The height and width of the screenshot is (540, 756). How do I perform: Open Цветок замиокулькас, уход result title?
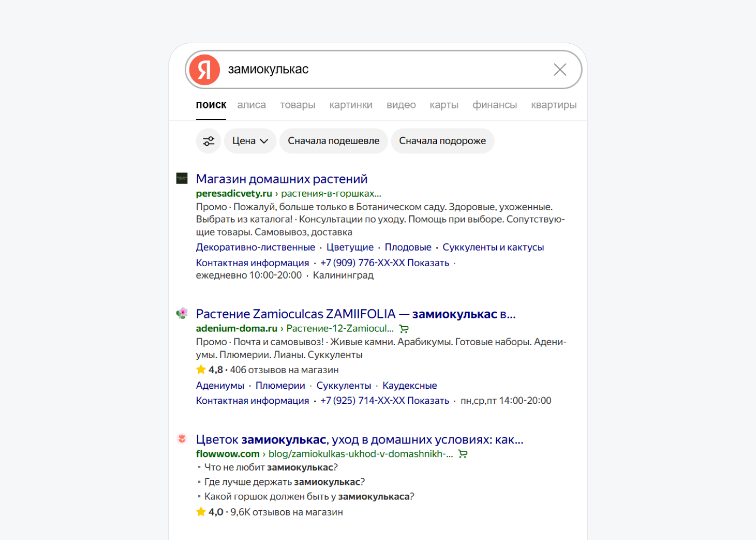coord(360,440)
